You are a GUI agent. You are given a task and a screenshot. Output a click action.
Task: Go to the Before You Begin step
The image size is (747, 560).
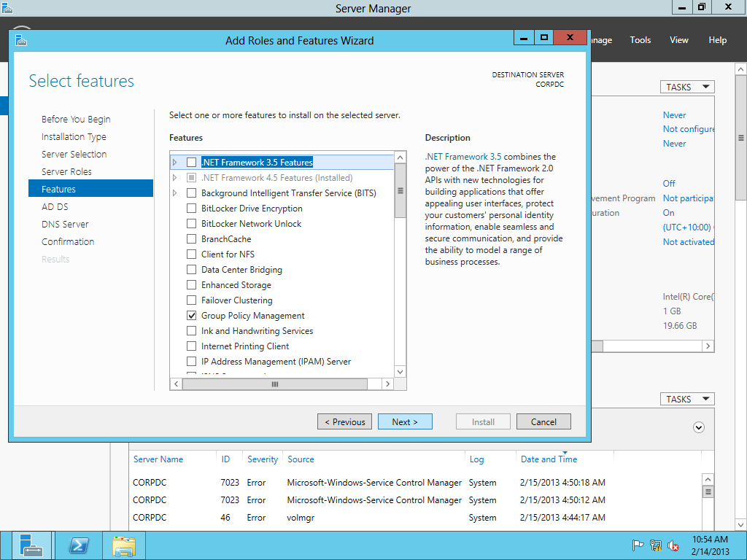tap(76, 119)
